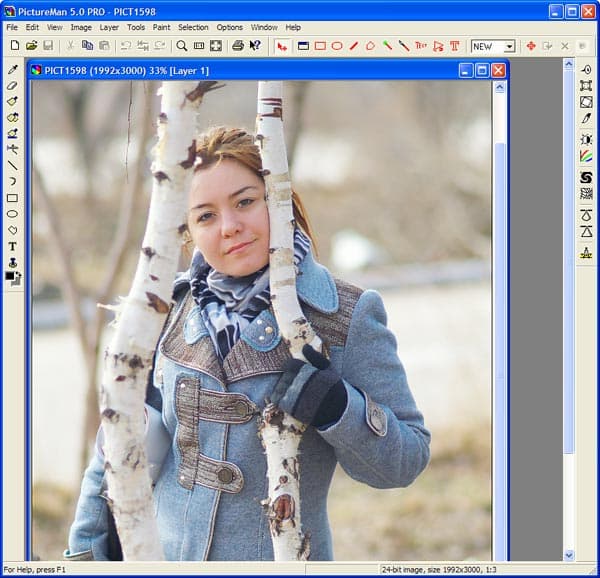Open the NEW selection mode dropdown
The image size is (600, 578).
pos(509,47)
